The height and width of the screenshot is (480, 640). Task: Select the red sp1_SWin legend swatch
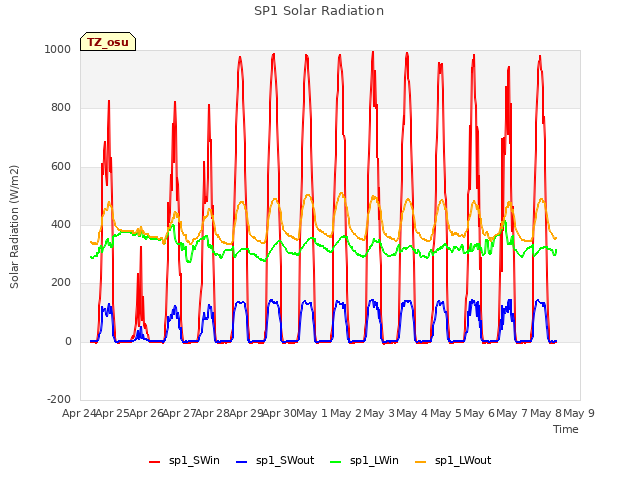155,462
